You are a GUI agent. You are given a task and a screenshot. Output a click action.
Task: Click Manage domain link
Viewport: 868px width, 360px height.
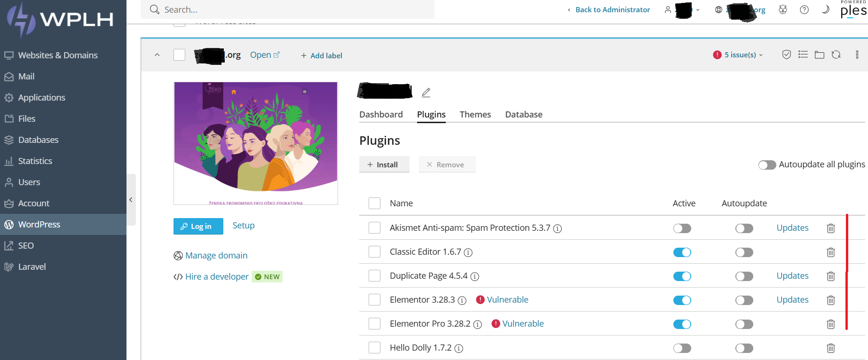216,255
